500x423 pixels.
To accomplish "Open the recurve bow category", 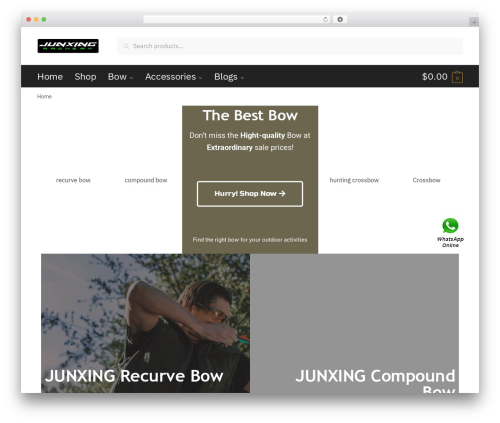I will [73, 180].
